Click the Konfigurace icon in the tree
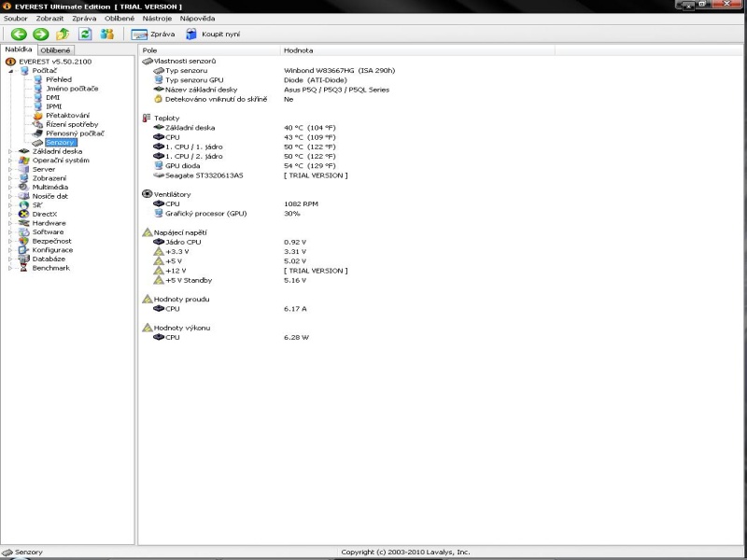This screenshot has width=747, height=560. click(24, 250)
